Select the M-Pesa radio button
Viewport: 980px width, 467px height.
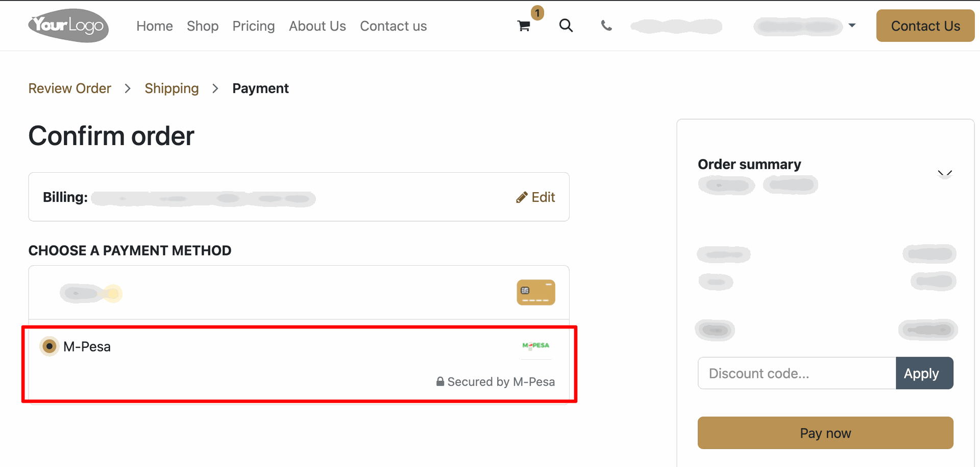(x=50, y=346)
